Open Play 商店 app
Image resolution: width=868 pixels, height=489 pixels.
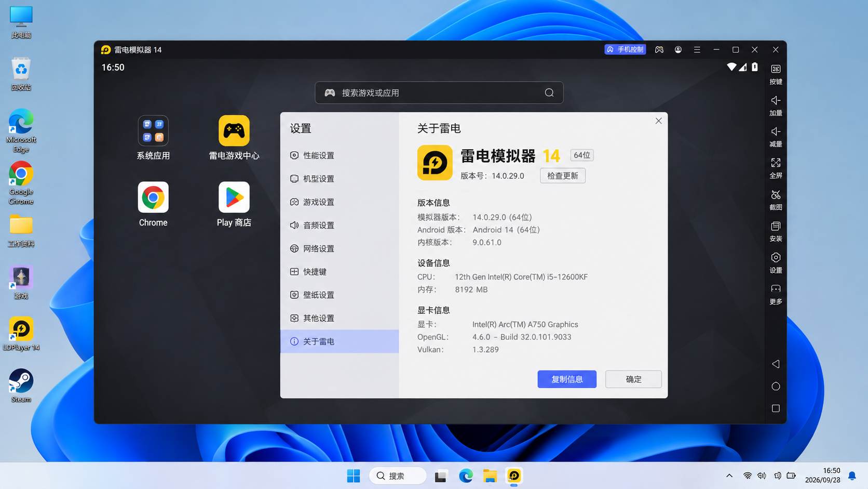click(234, 204)
